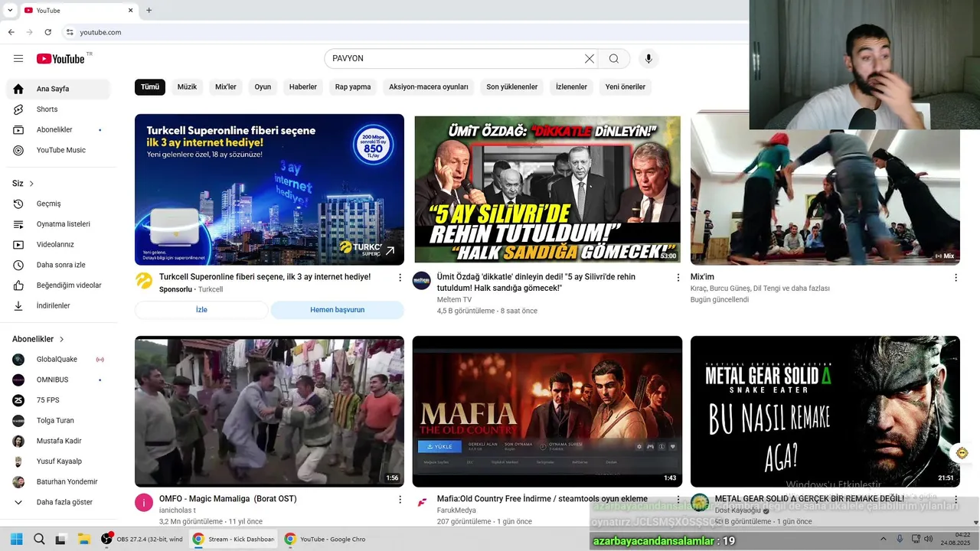980x551 pixels.
Task: Open the Yusuf Kayaalp subscription channel
Action: pos(58,461)
